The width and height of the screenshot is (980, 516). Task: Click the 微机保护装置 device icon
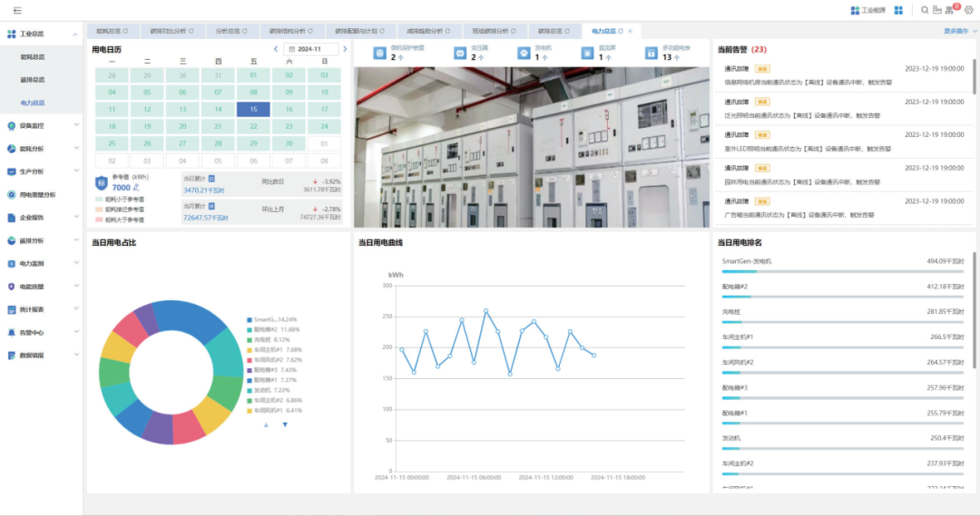[x=379, y=54]
